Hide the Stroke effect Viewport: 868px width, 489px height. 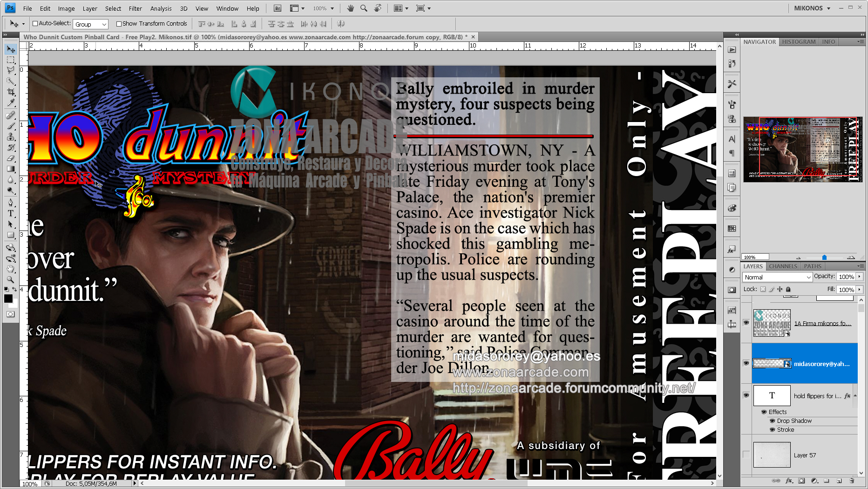coord(772,430)
